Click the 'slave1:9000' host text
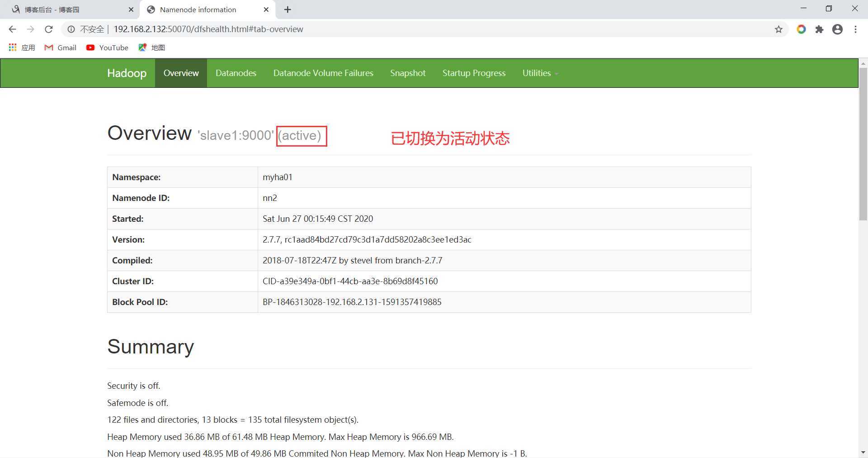The height and width of the screenshot is (458, 868). click(236, 135)
